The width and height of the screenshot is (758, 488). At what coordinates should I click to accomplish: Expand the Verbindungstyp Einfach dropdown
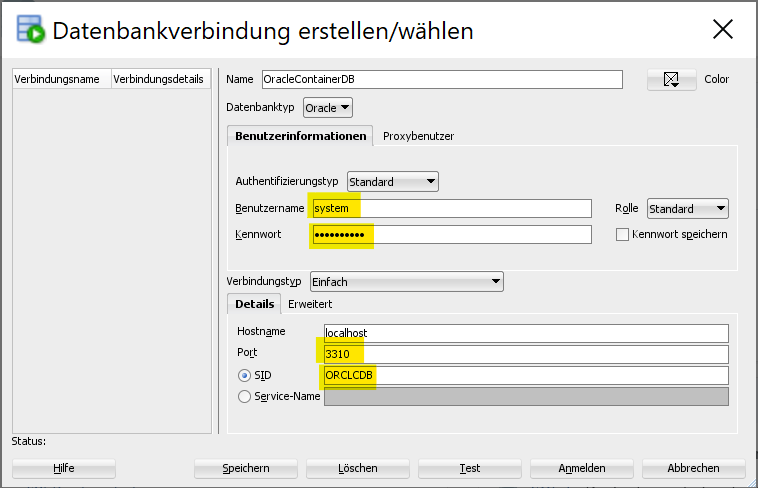coord(407,281)
